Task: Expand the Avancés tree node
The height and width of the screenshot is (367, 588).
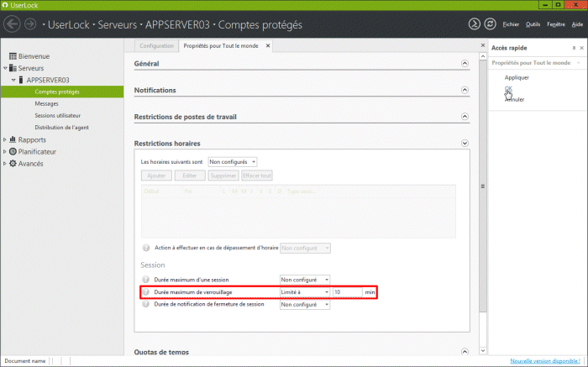Action: point(4,164)
